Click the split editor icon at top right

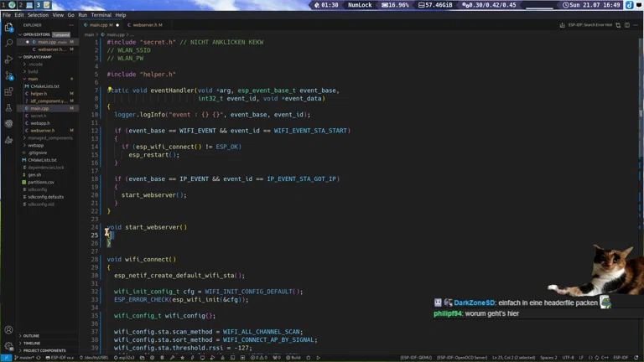coord(626,25)
